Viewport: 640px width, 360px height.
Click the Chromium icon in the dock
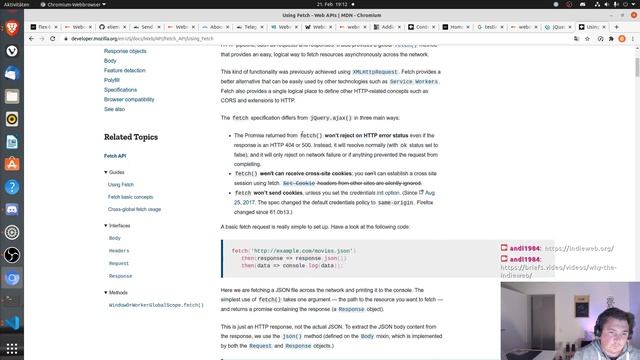point(12,278)
